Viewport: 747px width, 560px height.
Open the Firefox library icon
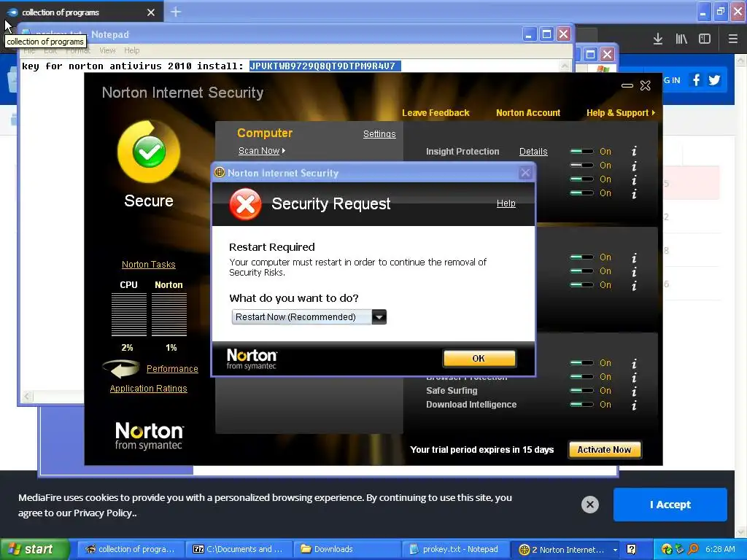click(681, 39)
